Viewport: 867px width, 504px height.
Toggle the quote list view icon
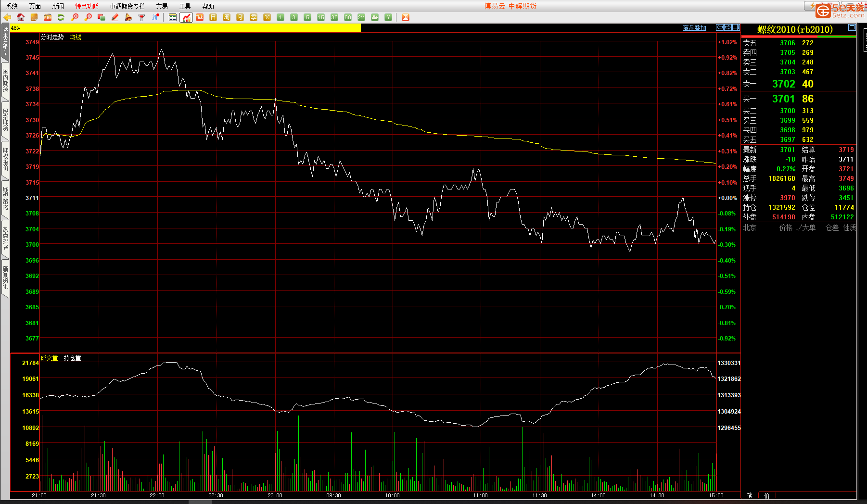tap(173, 17)
